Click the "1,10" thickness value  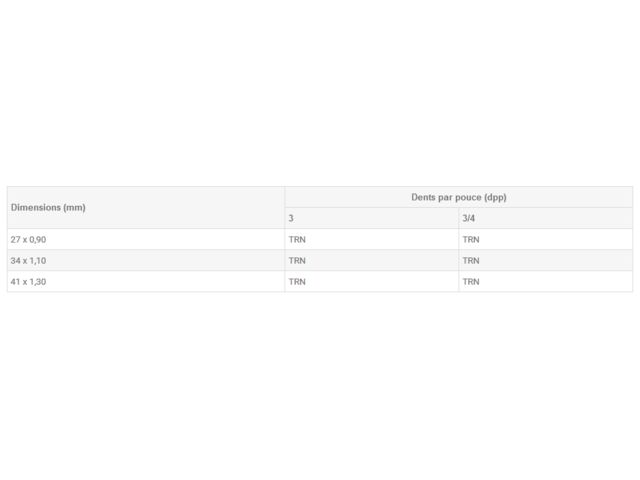click(x=37, y=261)
